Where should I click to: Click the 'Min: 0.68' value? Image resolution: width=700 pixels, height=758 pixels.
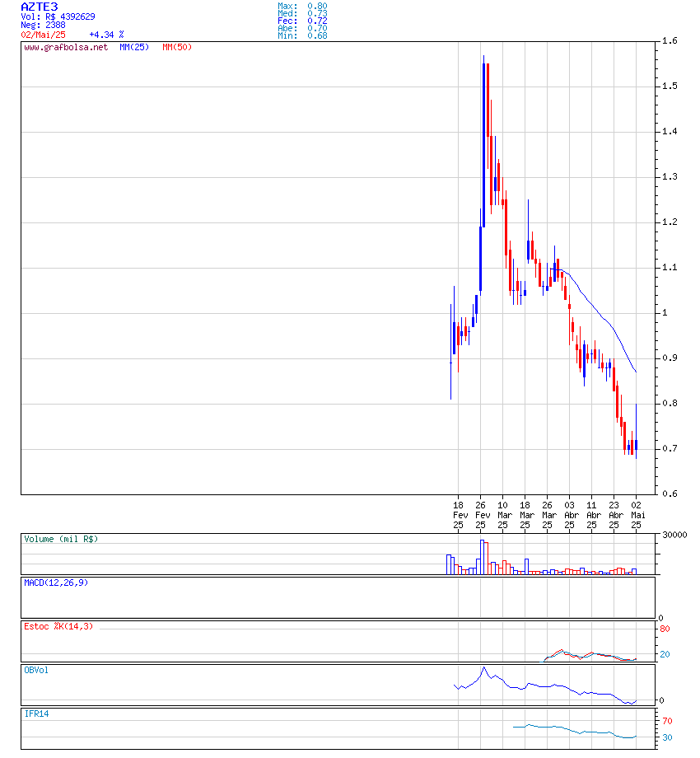point(302,35)
